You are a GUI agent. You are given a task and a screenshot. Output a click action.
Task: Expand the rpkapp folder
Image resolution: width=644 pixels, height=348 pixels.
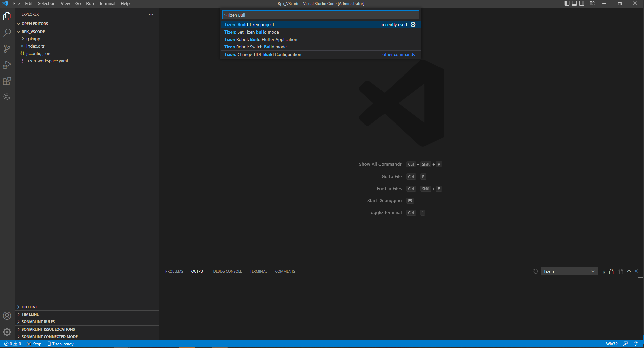(x=33, y=39)
